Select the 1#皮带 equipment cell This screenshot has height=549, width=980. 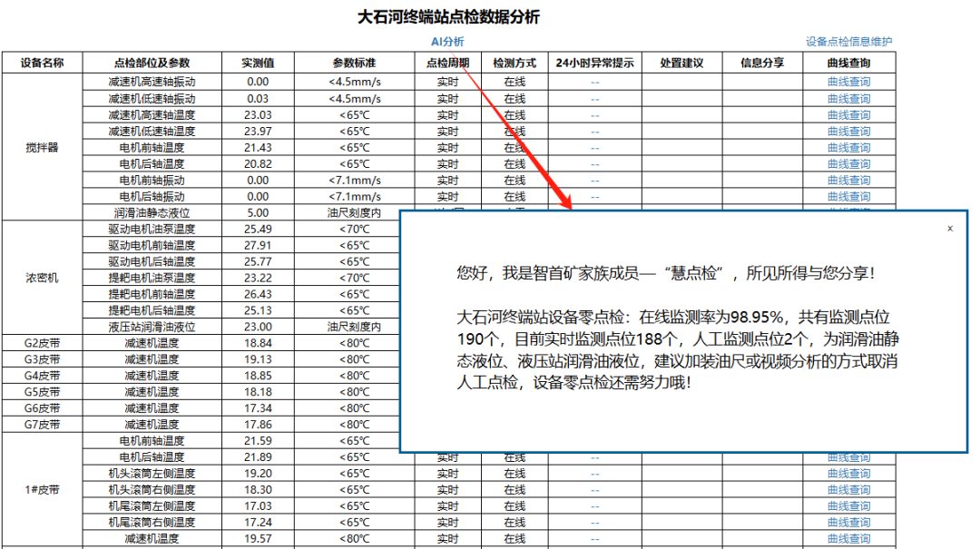coord(42,490)
